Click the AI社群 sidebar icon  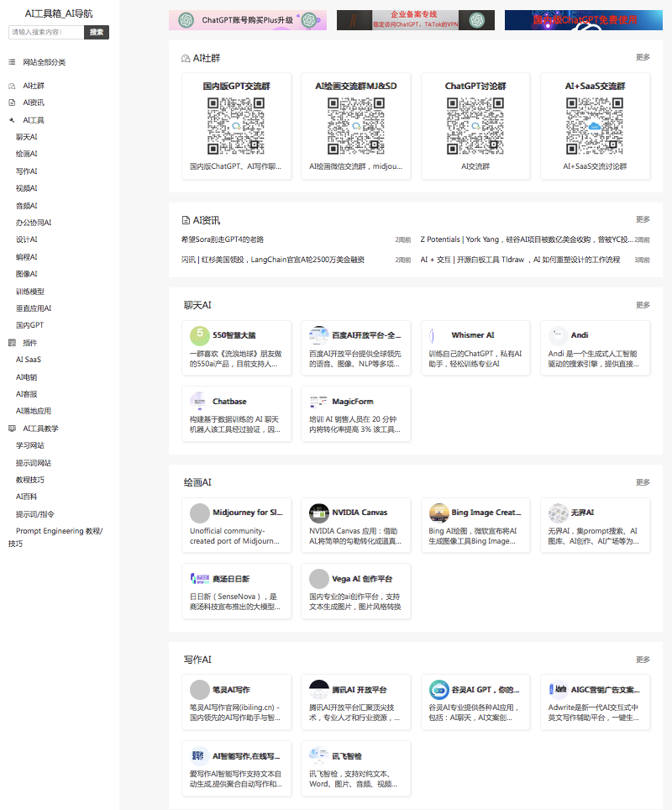coord(12,86)
